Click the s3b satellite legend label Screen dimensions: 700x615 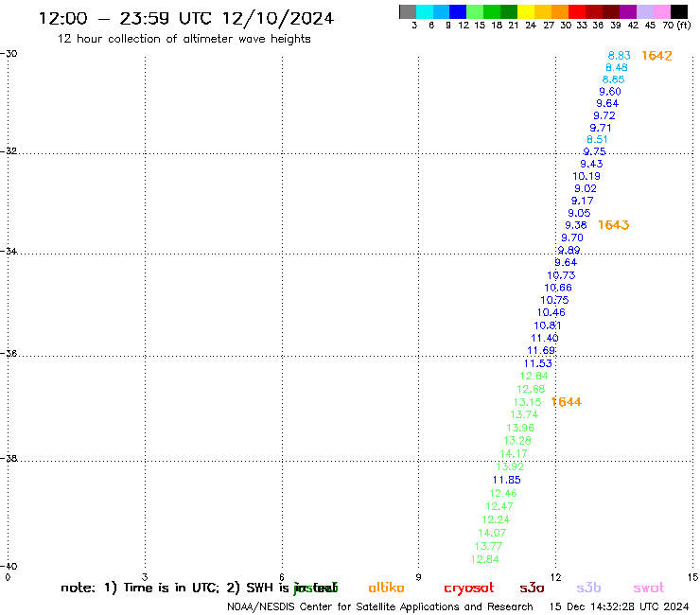point(588,588)
